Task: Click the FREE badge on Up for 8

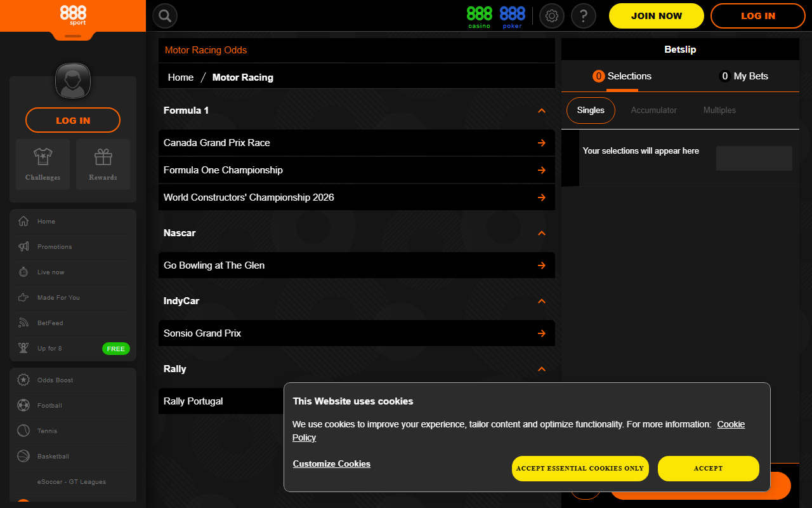Action: click(x=116, y=349)
